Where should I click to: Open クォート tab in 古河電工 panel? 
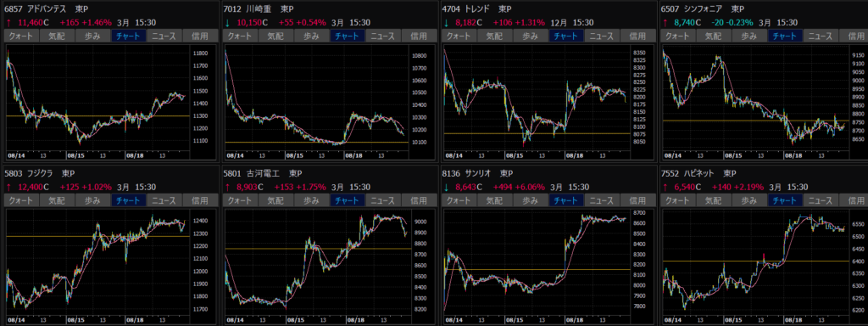tap(240, 200)
